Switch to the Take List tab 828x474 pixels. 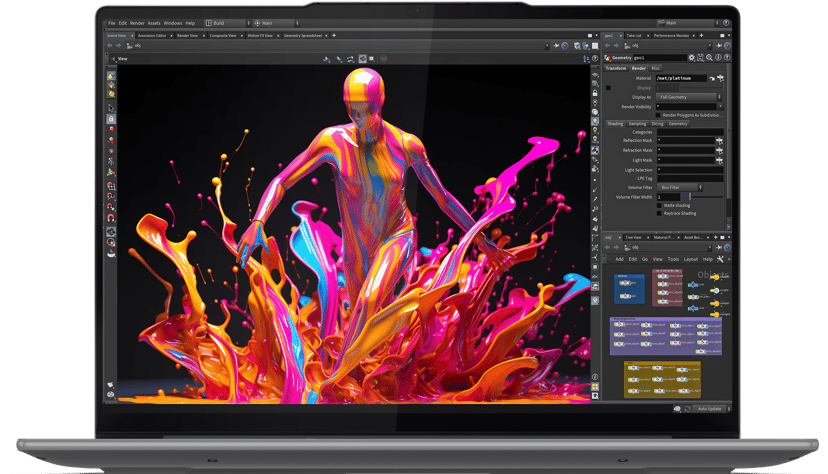(634, 35)
